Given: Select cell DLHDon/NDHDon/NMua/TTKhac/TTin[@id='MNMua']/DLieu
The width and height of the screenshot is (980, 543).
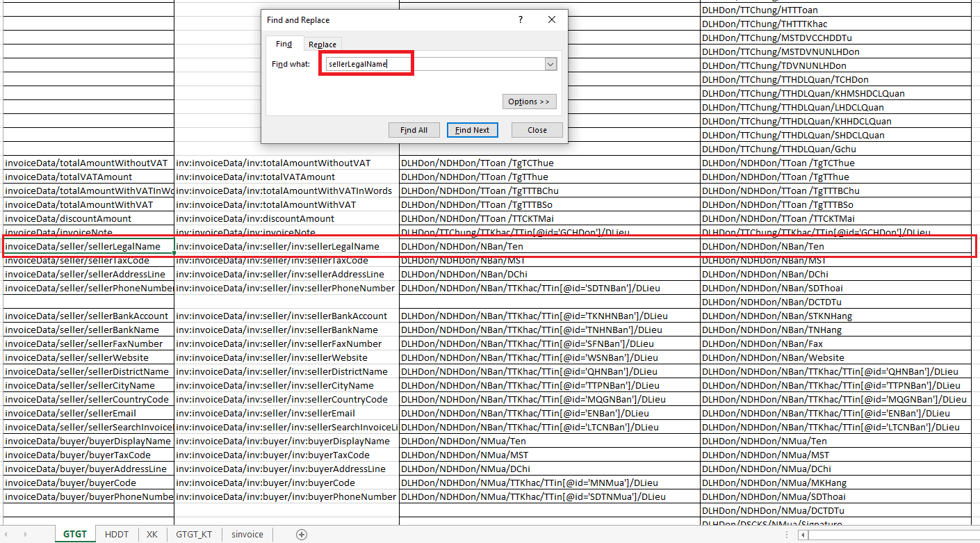Looking at the screenshot, I should pyautogui.click(x=550, y=483).
